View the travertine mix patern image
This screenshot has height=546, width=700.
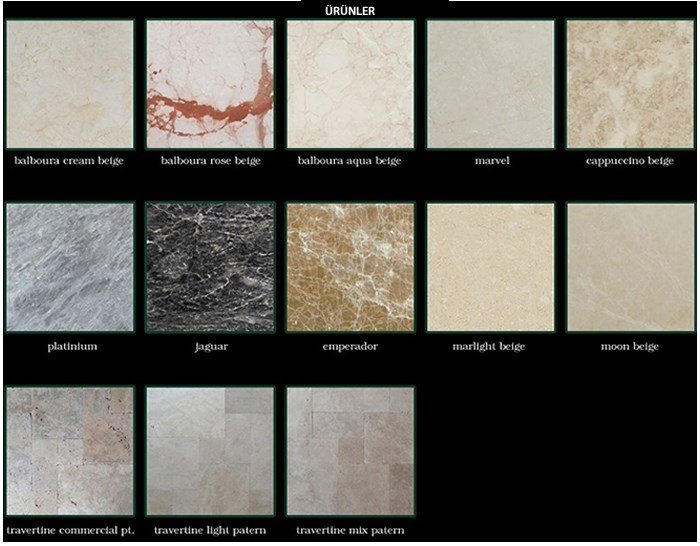[x=350, y=451]
